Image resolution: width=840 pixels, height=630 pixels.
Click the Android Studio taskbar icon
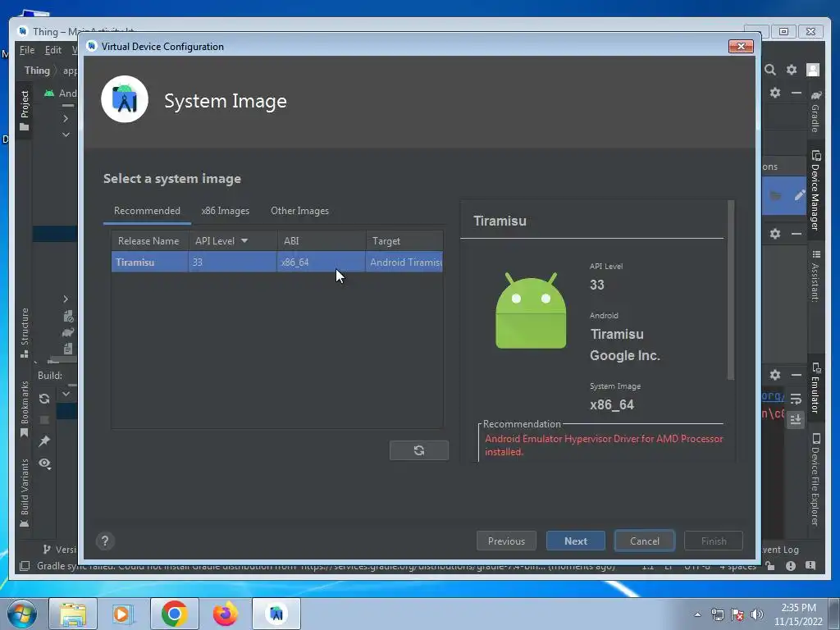point(276,614)
